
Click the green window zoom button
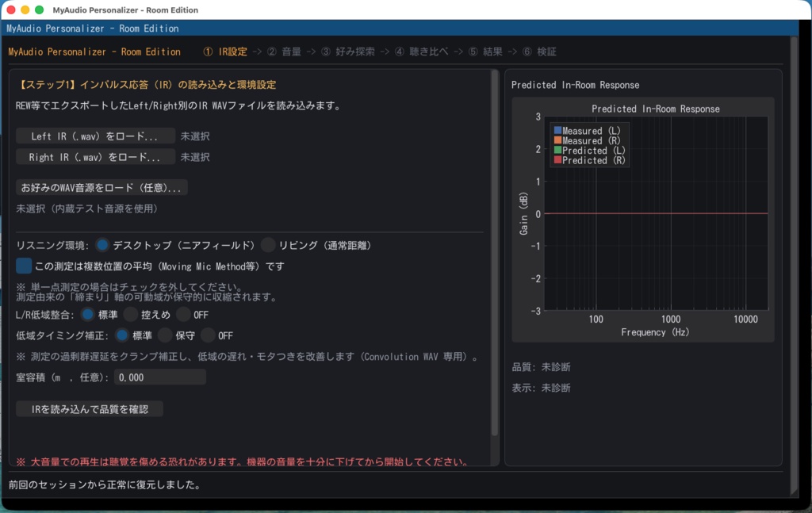tap(39, 10)
